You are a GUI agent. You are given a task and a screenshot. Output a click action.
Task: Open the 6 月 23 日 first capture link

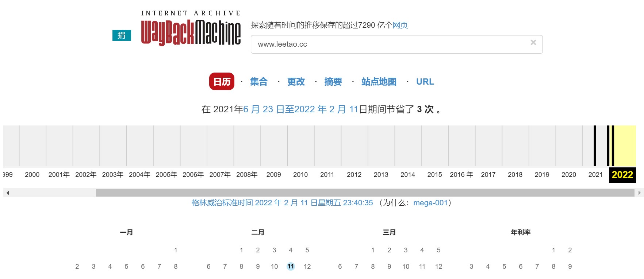click(x=264, y=109)
